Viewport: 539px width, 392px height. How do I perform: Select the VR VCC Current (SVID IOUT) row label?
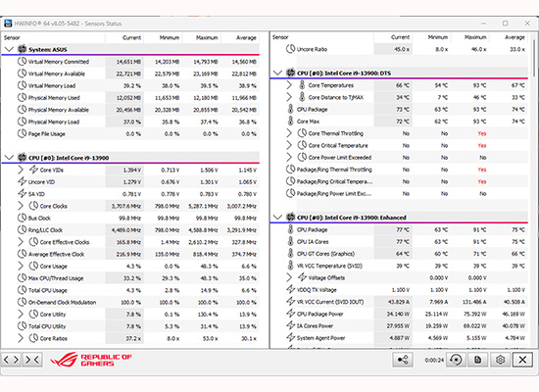tap(330, 302)
